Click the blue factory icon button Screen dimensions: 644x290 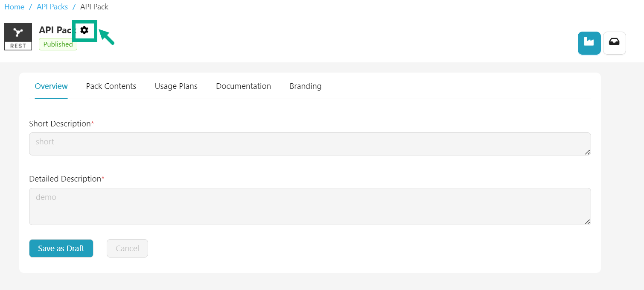(589, 43)
